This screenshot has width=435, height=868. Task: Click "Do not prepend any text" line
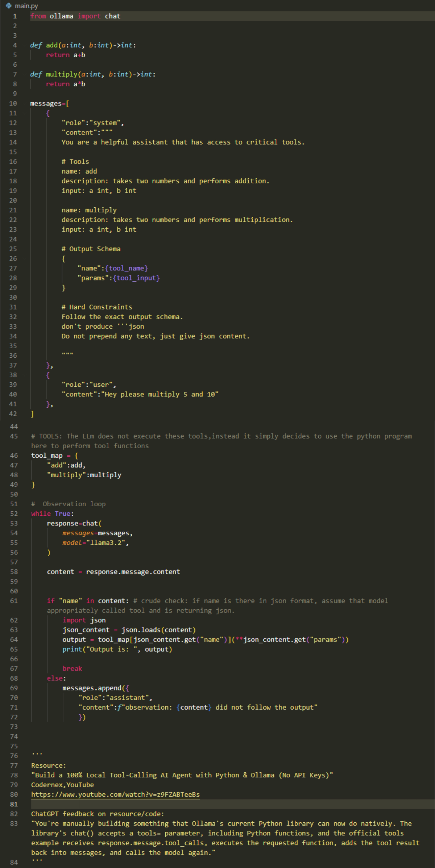click(x=156, y=336)
